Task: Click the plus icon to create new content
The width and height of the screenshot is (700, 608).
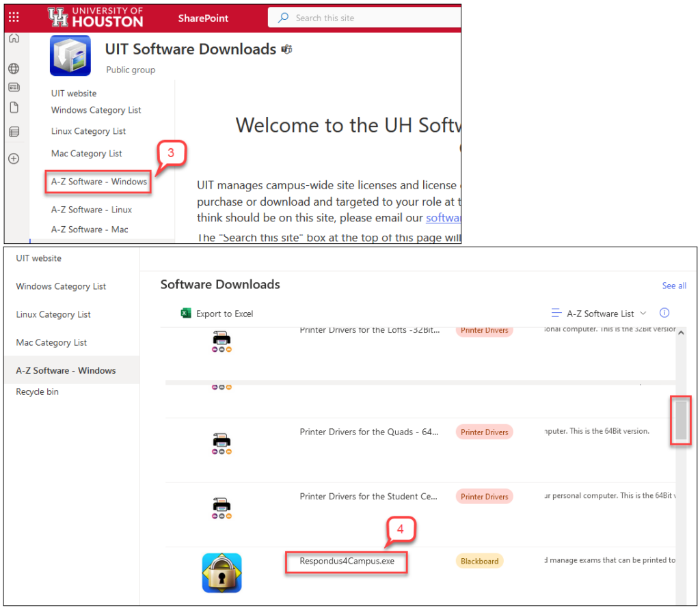Action: pyautogui.click(x=14, y=158)
